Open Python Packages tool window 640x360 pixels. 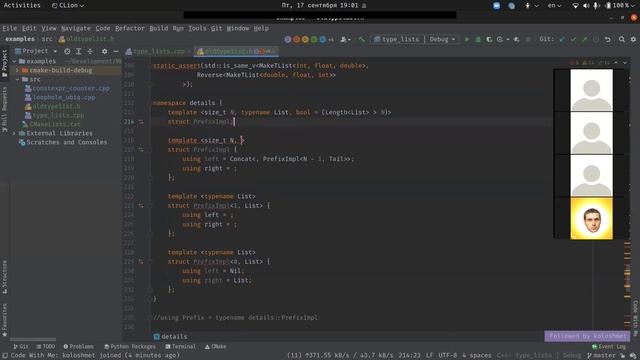[130, 347]
